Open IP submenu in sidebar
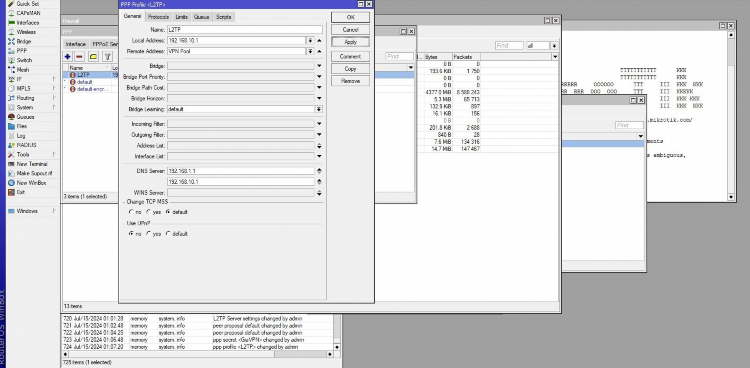 [19, 79]
